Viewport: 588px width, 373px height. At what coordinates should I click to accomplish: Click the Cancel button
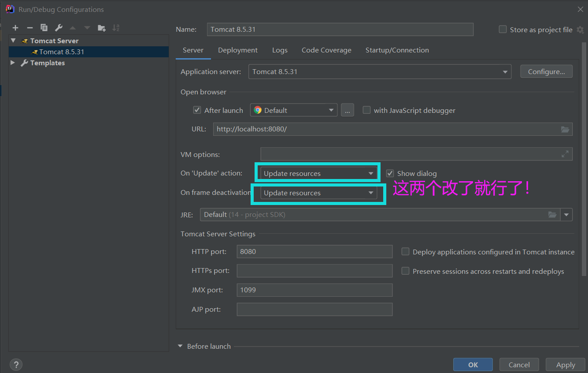point(519,365)
